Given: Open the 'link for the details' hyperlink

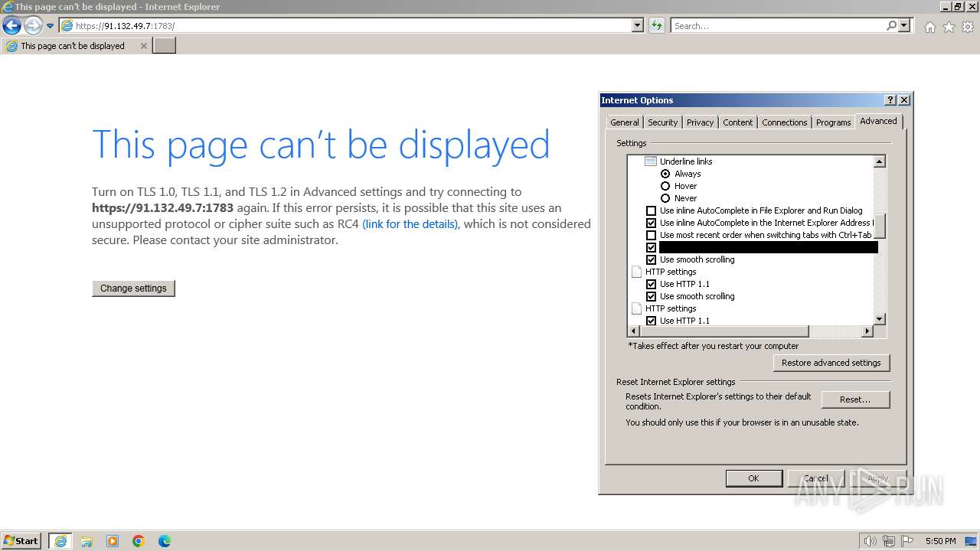Looking at the screenshot, I should (x=410, y=224).
